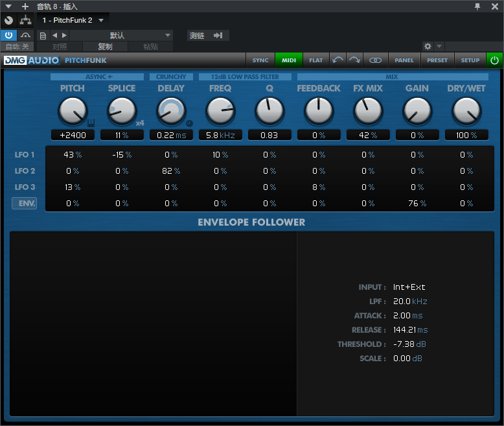Image resolution: width=504 pixels, height=426 pixels.
Task: Click the piano keys icon near Pitch knob
Action: point(91,123)
